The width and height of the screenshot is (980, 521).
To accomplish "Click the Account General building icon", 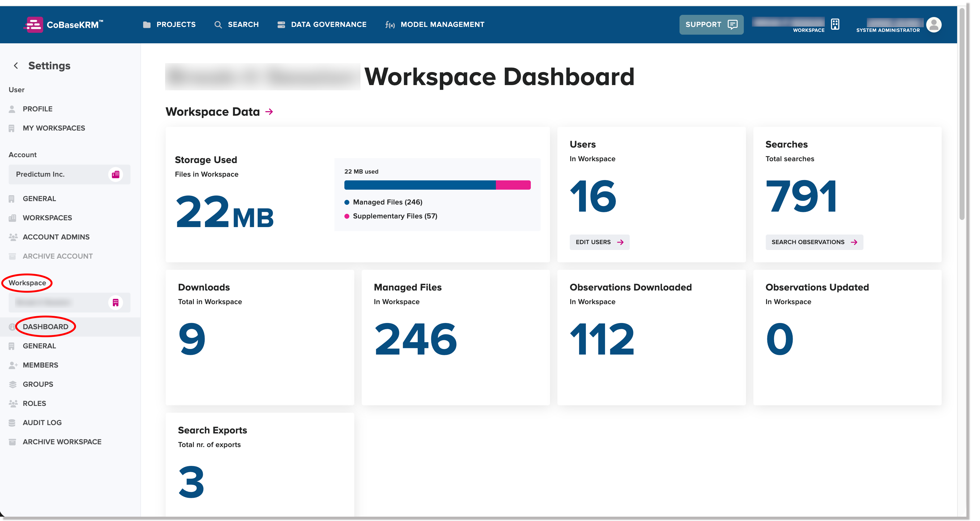I will pos(12,199).
